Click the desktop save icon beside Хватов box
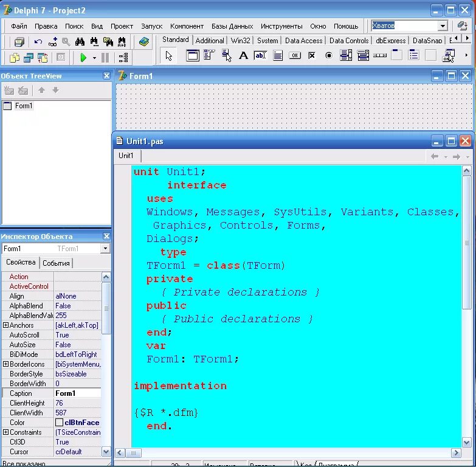The width and height of the screenshot is (476, 467). click(x=463, y=26)
